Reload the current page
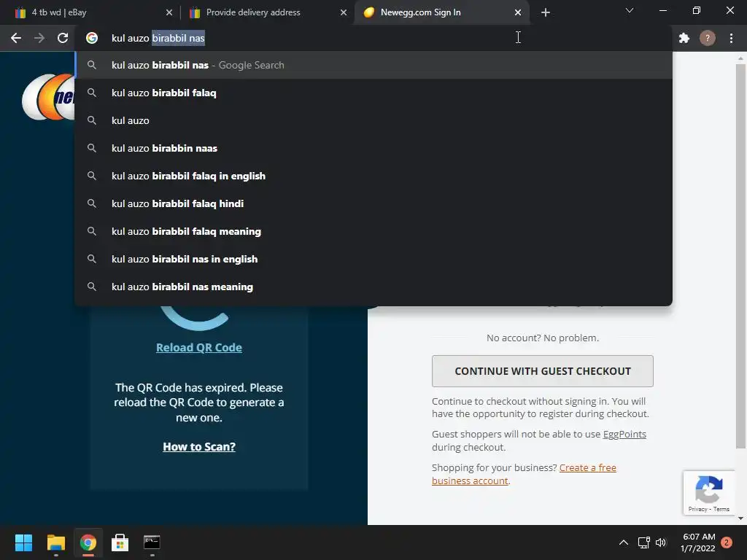 pyautogui.click(x=63, y=38)
